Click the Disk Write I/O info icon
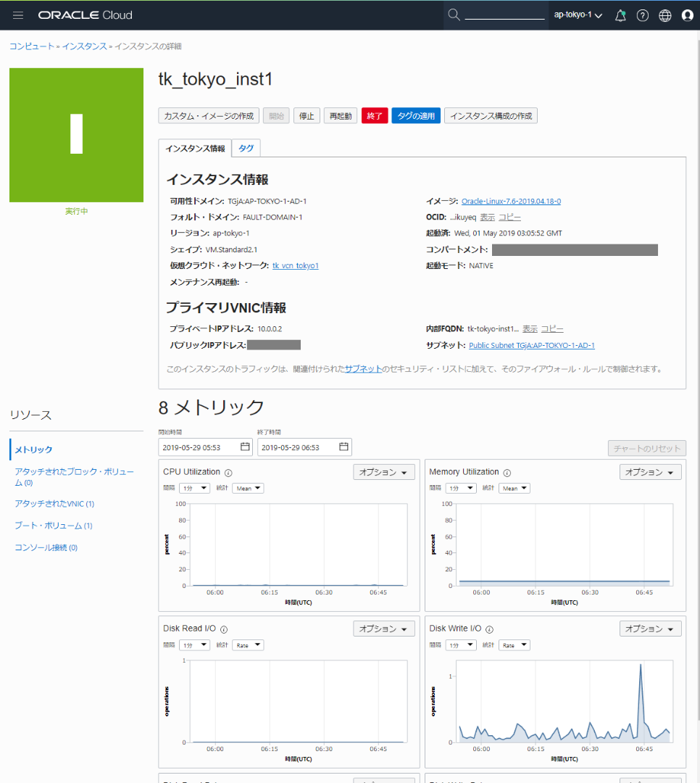Viewport: 700px width, 783px height. click(489, 629)
